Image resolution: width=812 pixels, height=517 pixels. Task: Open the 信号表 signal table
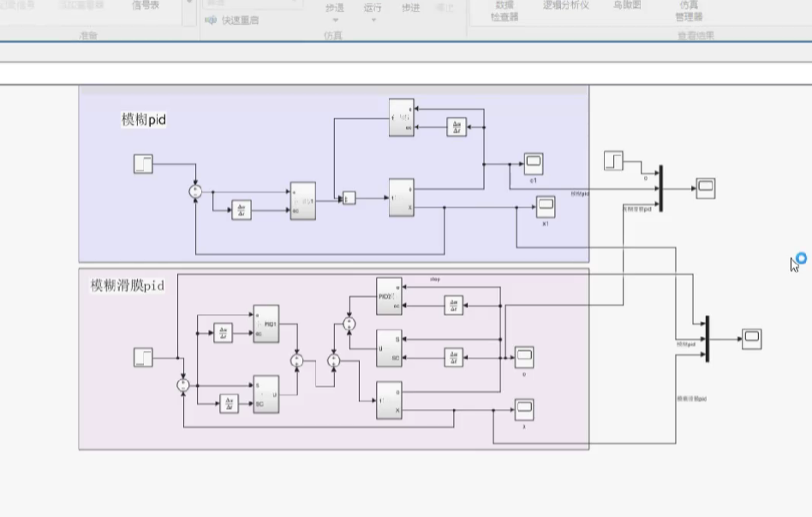click(145, 5)
